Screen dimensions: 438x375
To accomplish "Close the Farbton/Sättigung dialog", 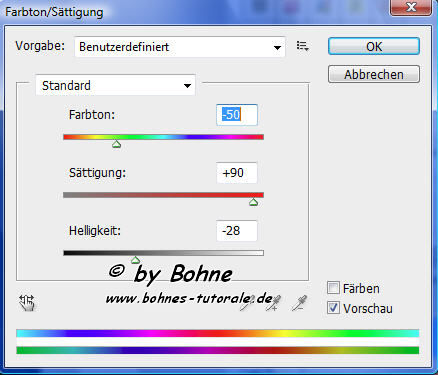I will click(412, 7).
